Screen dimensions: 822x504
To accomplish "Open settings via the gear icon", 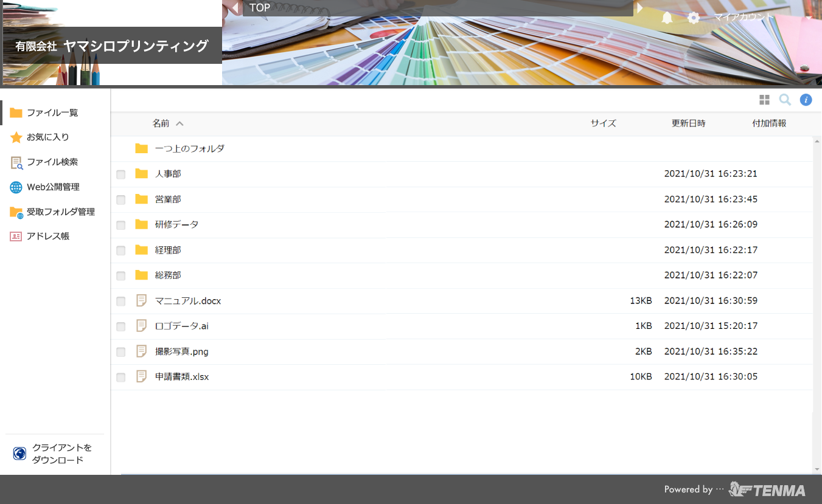I will [x=694, y=18].
